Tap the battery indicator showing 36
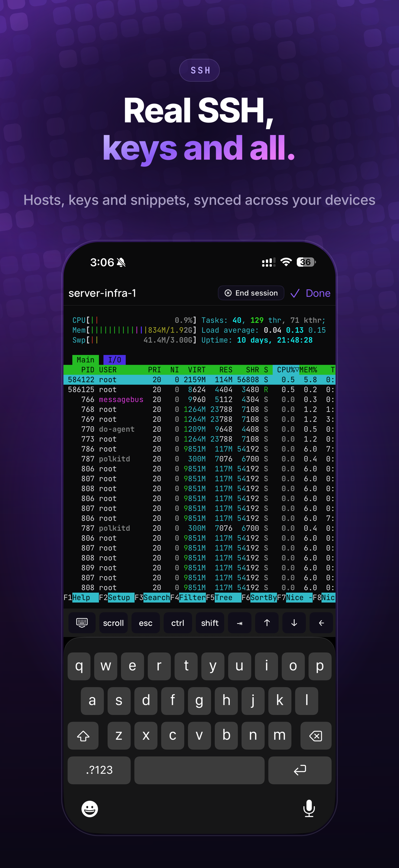This screenshot has height=868, width=399. [x=306, y=262]
